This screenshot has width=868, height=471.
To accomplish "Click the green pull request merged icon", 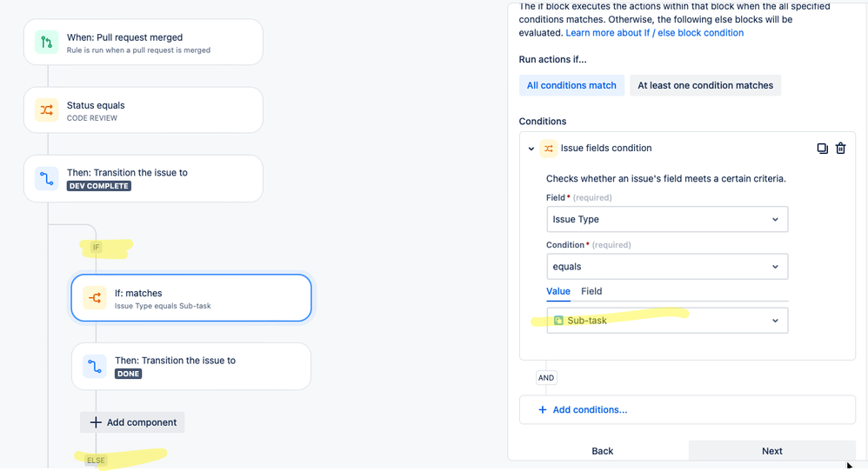I will pos(46,43).
